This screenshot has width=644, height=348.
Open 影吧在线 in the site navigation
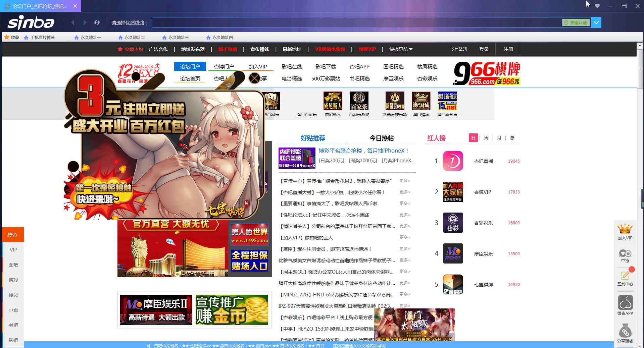coord(292,66)
